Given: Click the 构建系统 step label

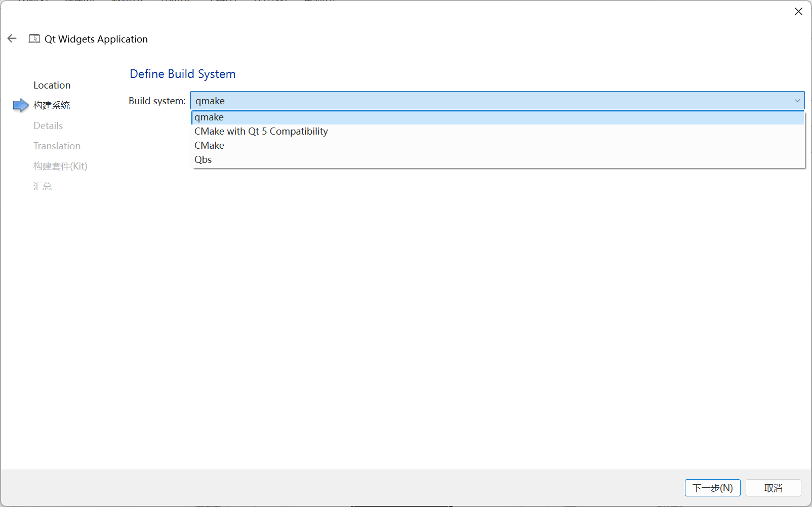Looking at the screenshot, I should pos(52,105).
